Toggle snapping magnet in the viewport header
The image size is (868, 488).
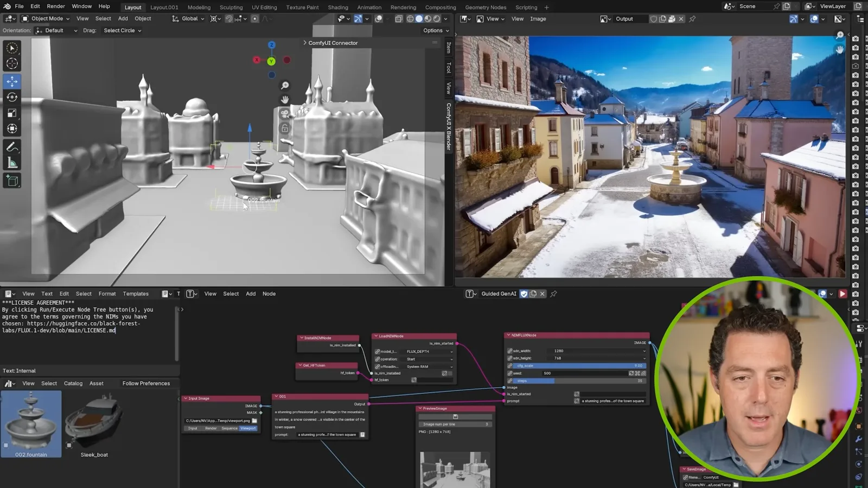229,18
